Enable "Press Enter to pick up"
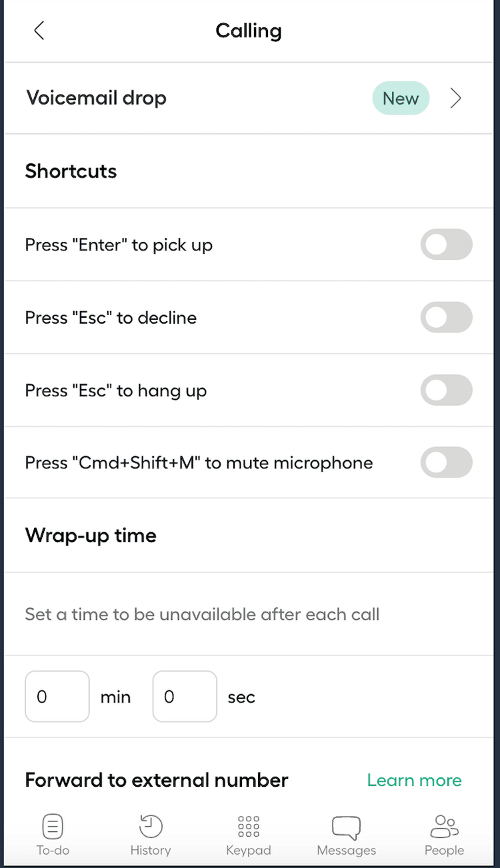The height and width of the screenshot is (868, 500). click(446, 244)
